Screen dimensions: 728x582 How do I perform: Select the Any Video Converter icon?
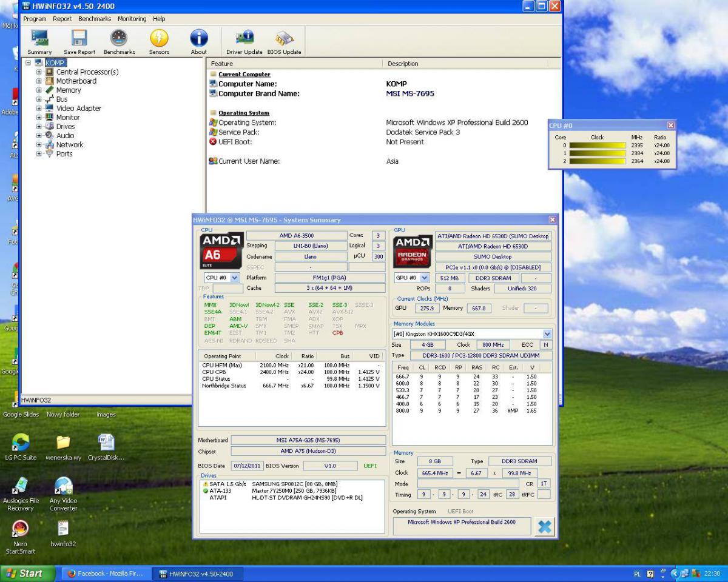pos(64,493)
